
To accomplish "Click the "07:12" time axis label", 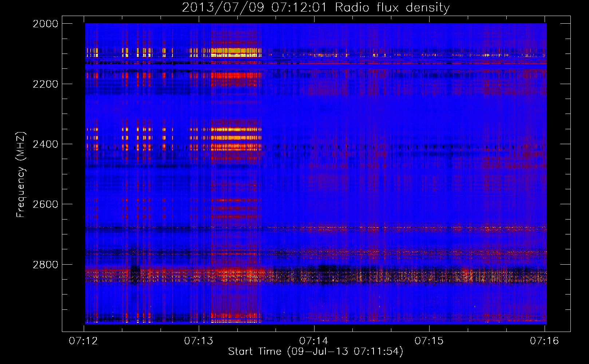I will coord(83,341).
